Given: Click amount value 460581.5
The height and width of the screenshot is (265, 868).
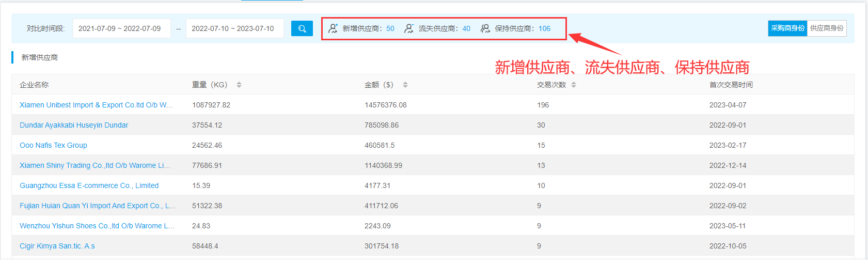Looking at the screenshot, I should tap(380, 145).
